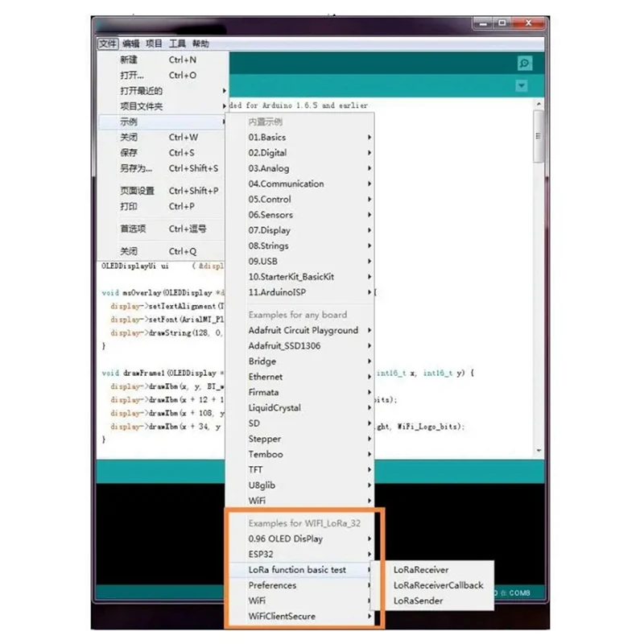Open Preferences examples entry

click(300, 585)
